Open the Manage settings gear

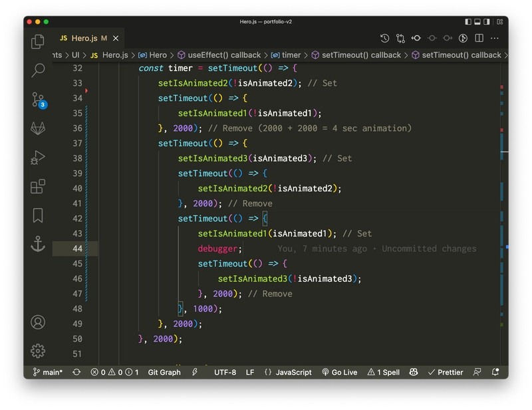(x=38, y=351)
